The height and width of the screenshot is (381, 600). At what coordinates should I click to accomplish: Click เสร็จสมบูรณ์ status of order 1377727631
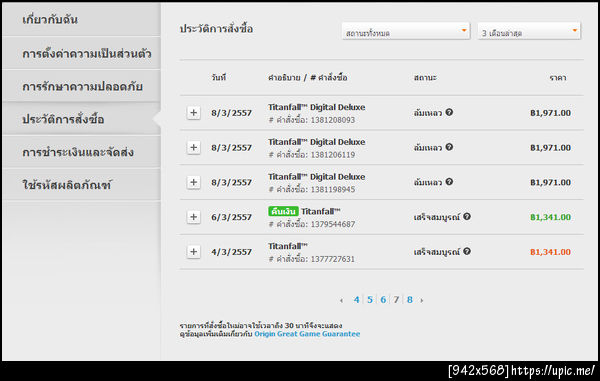(437, 252)
